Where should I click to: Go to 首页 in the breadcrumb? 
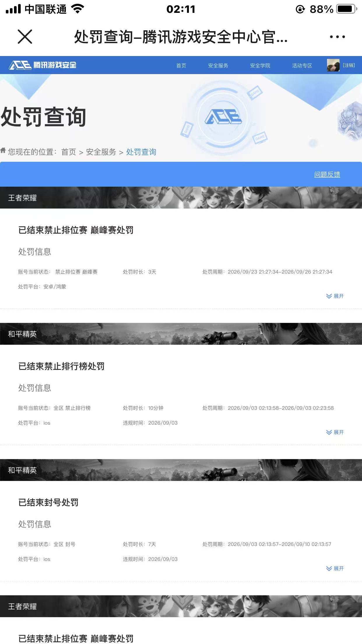click(68, 152)
